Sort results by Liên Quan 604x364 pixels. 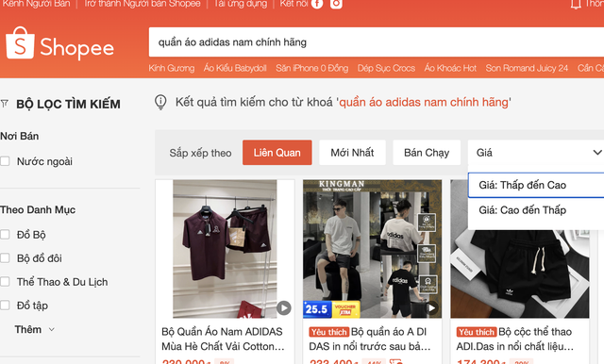pyautogui.click(x=277, y=153)
